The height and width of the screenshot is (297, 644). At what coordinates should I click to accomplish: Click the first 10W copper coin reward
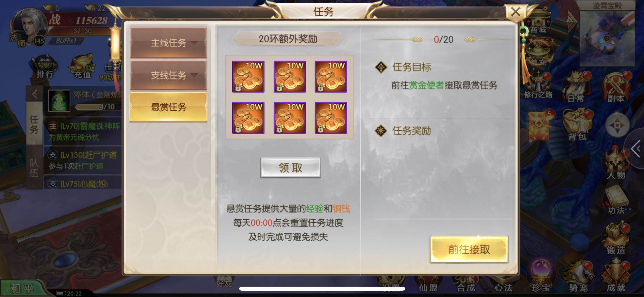click(x=248, y=76)
